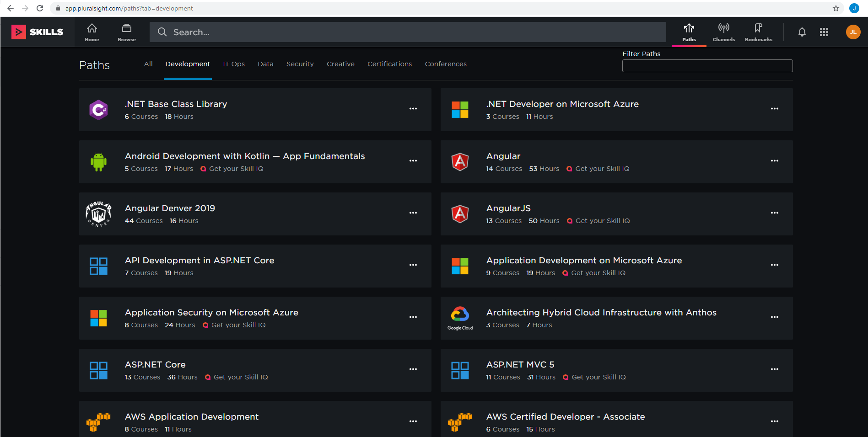The image size is (868, 437).
Task: Open more options for .NET Developer on Microsoft Azure
Action: click(x=775, y=109)
